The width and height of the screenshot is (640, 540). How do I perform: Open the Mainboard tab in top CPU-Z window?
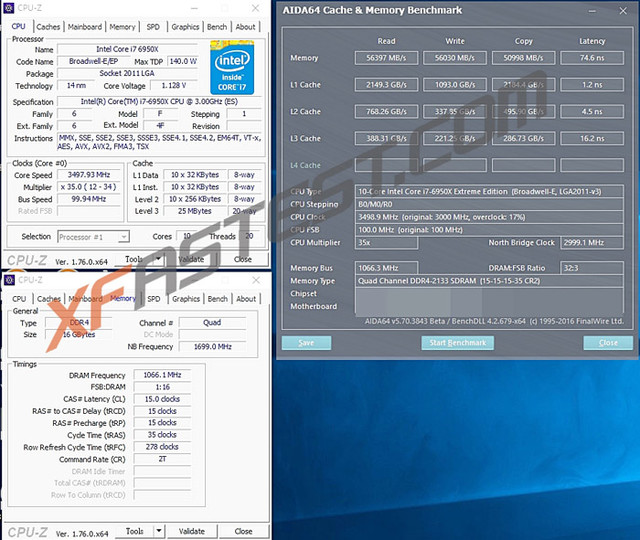[85, 27]
